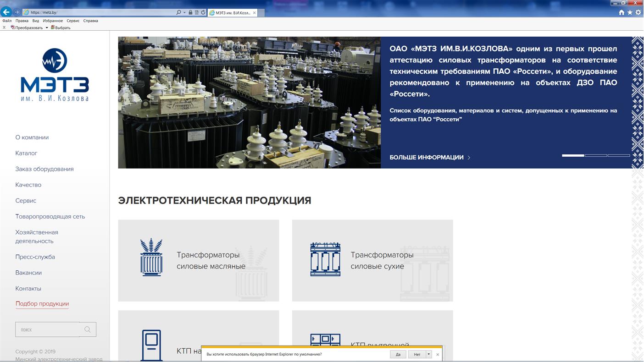Open the browser settings gear icon
Image resolution: width=644 pixels, height=362 pixels.
click(638, 12)
